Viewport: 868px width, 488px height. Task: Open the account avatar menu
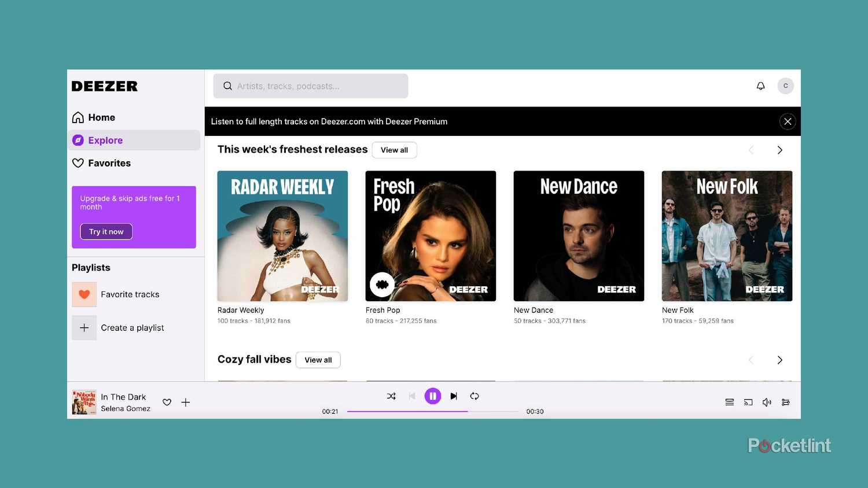pyautogui.click(x=785, y=86)
